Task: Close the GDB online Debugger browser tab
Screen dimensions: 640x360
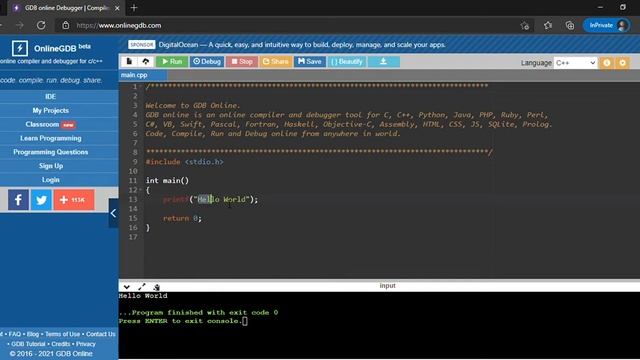Action: (117, 8)
